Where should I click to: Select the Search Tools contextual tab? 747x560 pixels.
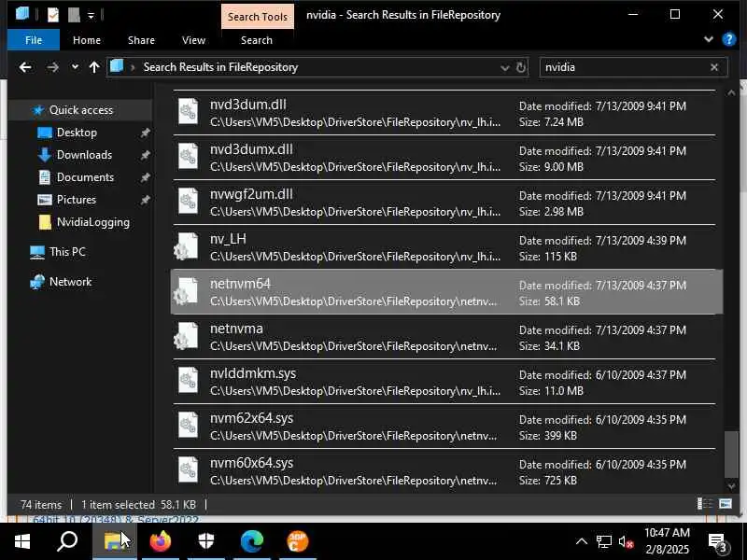point(258,17)
